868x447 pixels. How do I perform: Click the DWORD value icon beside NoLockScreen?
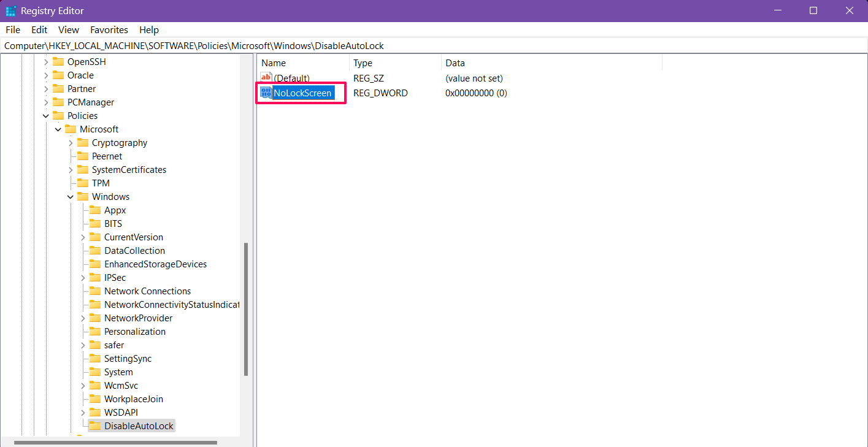pos(266,93)
